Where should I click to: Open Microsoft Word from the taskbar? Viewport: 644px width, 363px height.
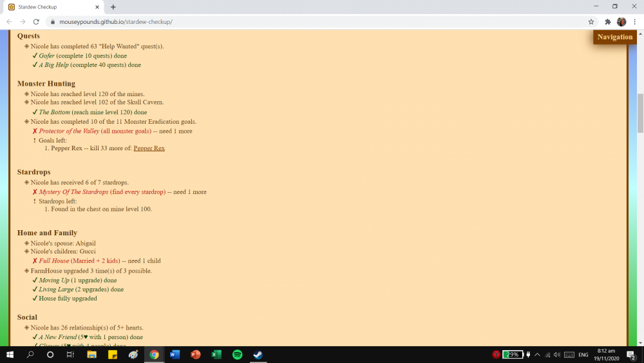coord(175,355)
